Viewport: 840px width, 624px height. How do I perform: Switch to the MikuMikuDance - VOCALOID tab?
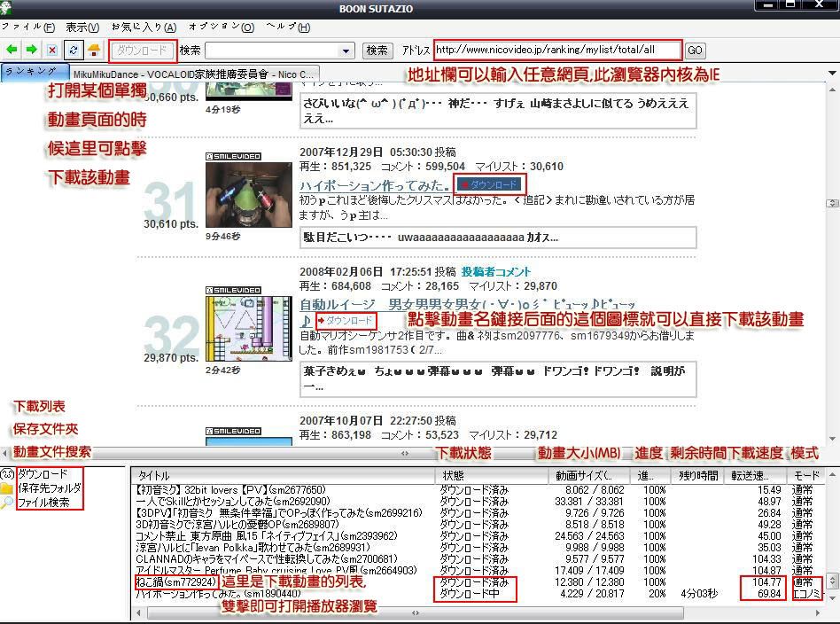click(194, 74)
